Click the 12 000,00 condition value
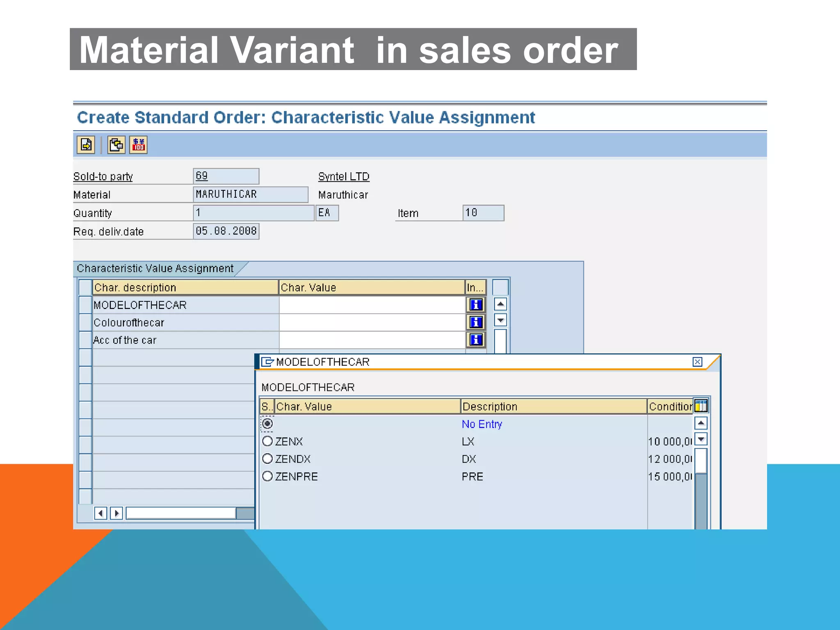Image resolution: width=840 pixels, height=630 pixels. 670,459
